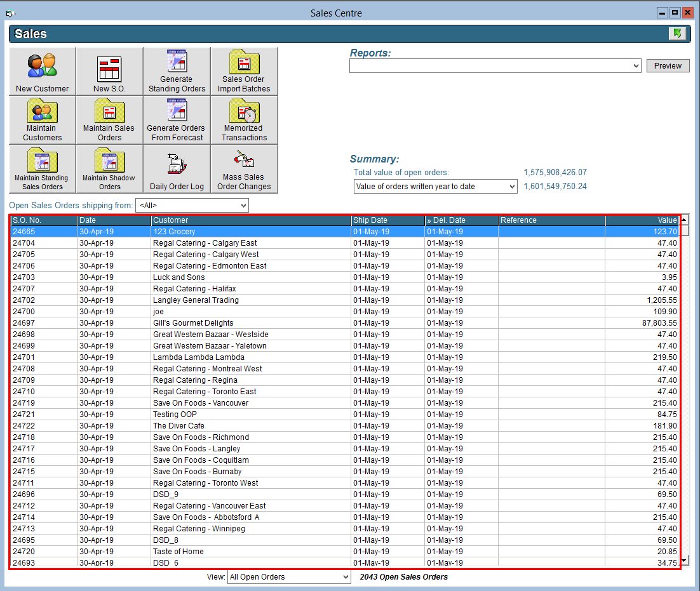The width and height of the screenshot is (700, 591).
Task: Open Generate Standing Orders
Action: click(177, 71)
